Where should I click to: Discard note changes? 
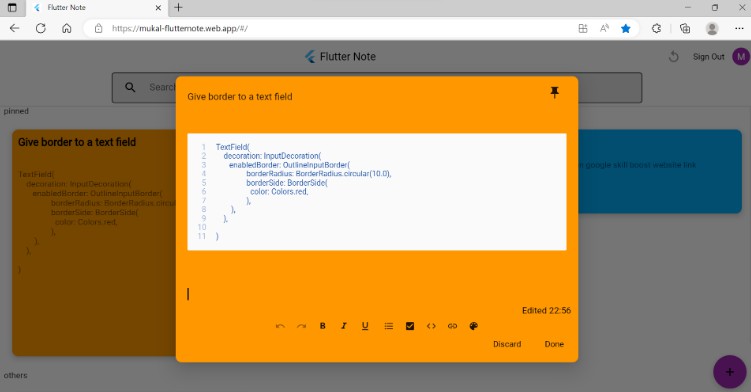[x=507, y=344]
